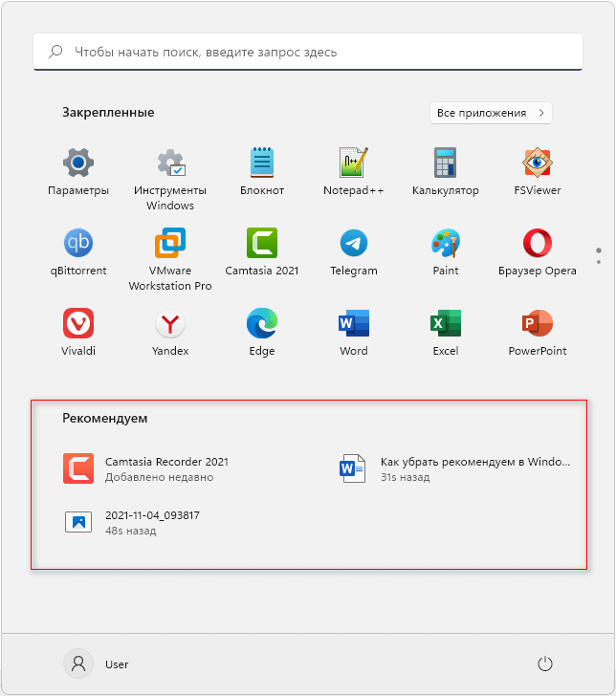Launch FSViewer image viewer
Viewport: 616px width, 696px height.
pyautogui.click(x=538, y=172)
